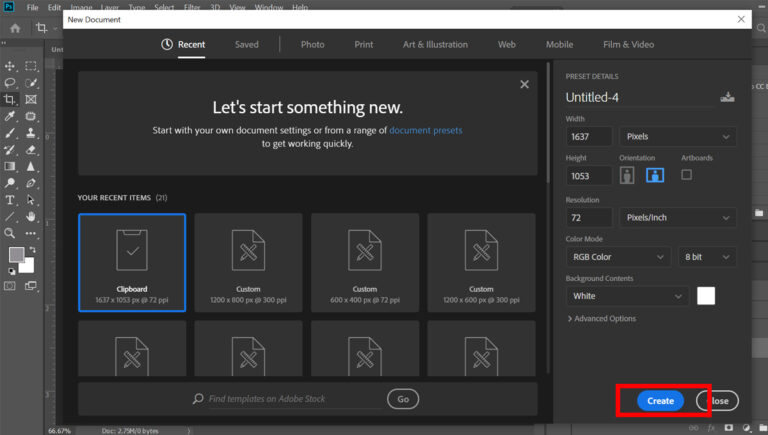Image resolution: width=768 pixels, height=435 pixels.
Task: Select the Line tool
Action: tap(10, 217)
